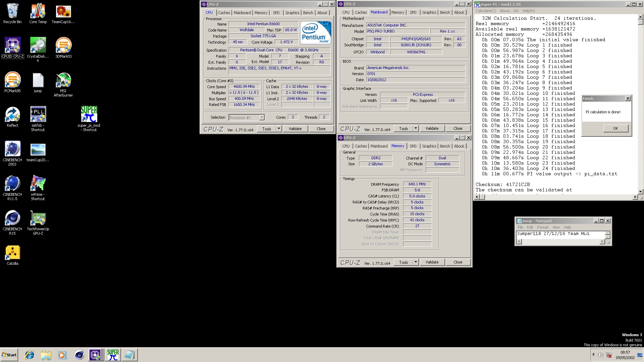Click the Show desktop strip at the taskbar end

[640, 355]
